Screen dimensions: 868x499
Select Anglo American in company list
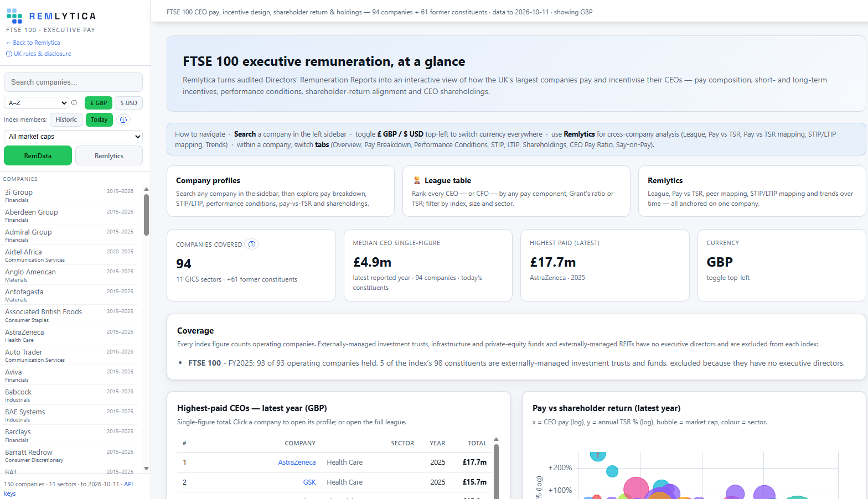coord(70,275)
